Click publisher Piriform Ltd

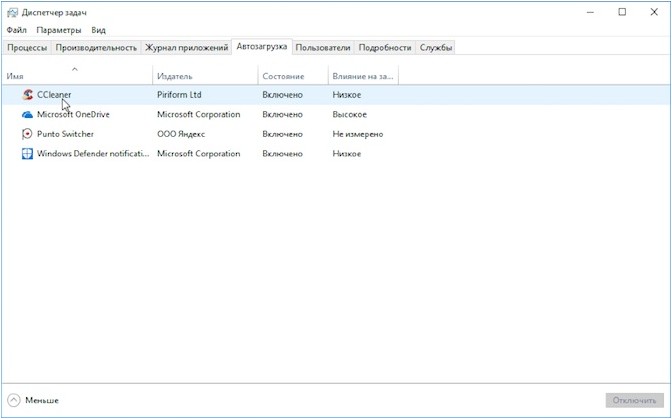179,95
